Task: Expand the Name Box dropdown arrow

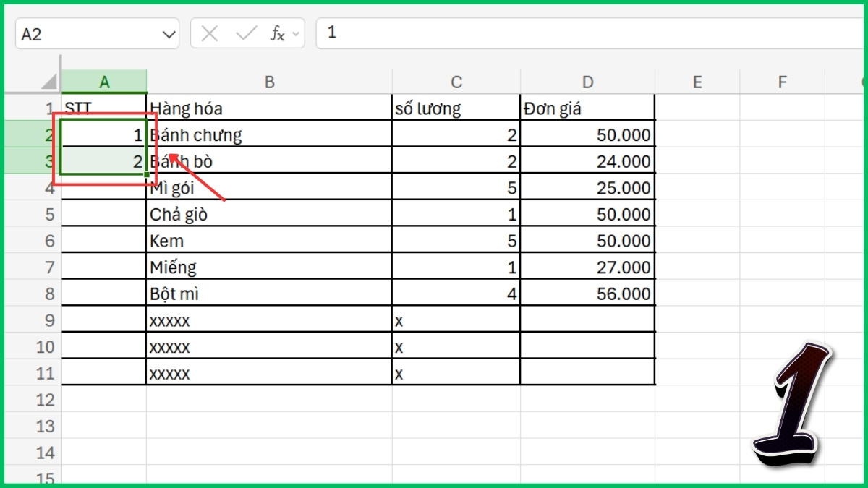Action: point(169,34)
